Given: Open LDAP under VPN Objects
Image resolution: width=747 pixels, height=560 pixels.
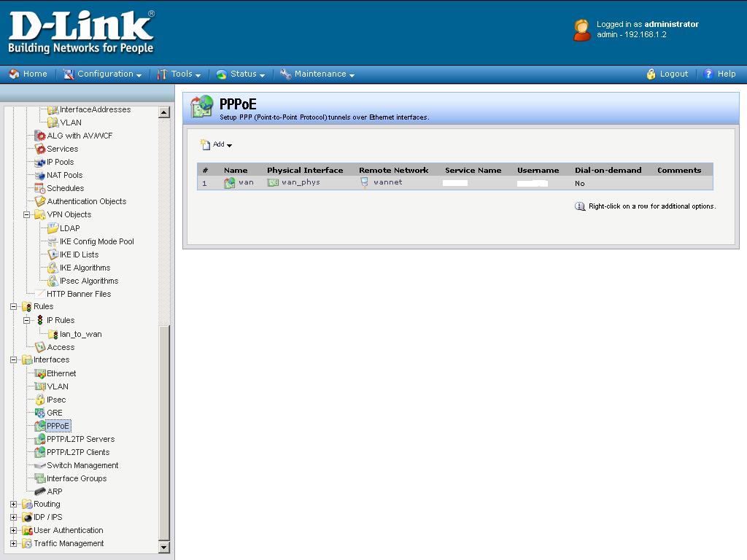Looking at the screenshot, I should point(69,228).
